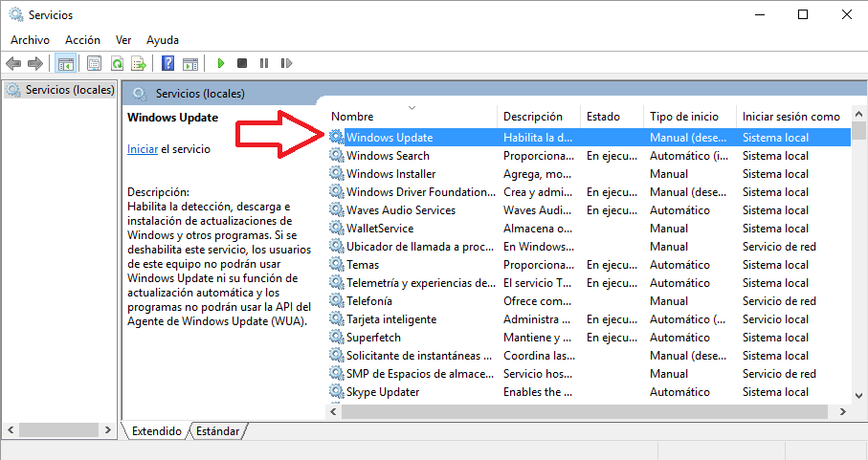Switch to the Extendido tab

click(x=156, y=430)
